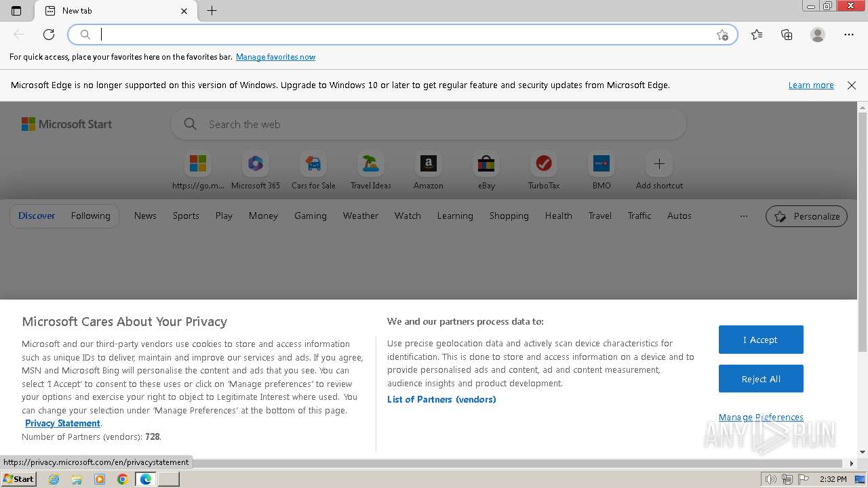Viewport: 868px width, 488px height.
Task: Open the Manage Preferences link
Action: coord(761,417)
